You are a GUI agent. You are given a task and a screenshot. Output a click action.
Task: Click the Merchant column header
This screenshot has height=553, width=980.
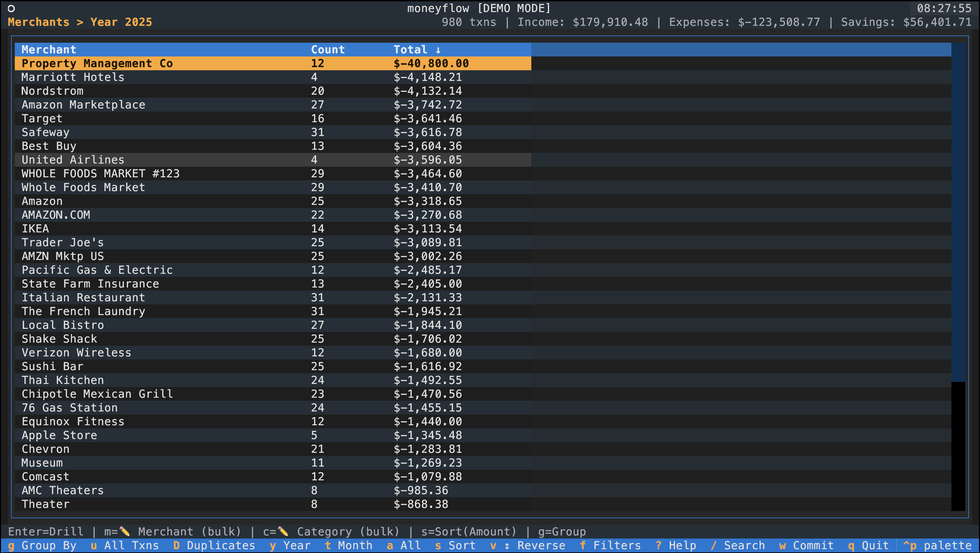coord(49,50)
